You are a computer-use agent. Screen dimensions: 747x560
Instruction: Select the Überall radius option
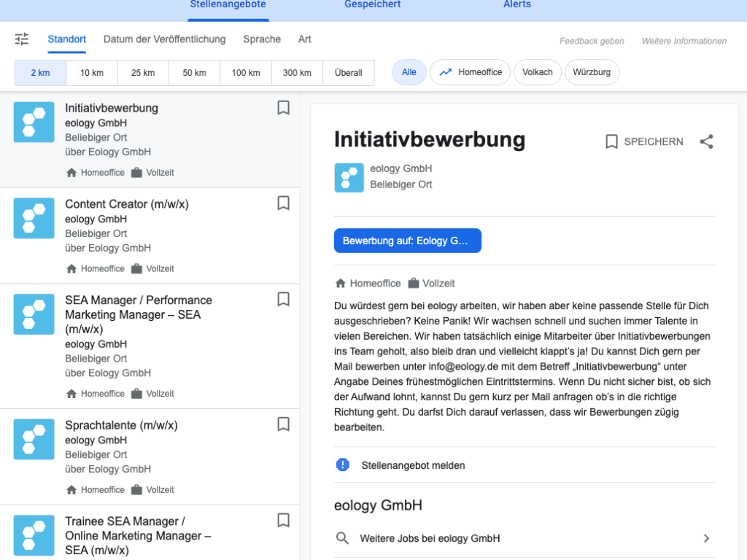tap(349, 73)
